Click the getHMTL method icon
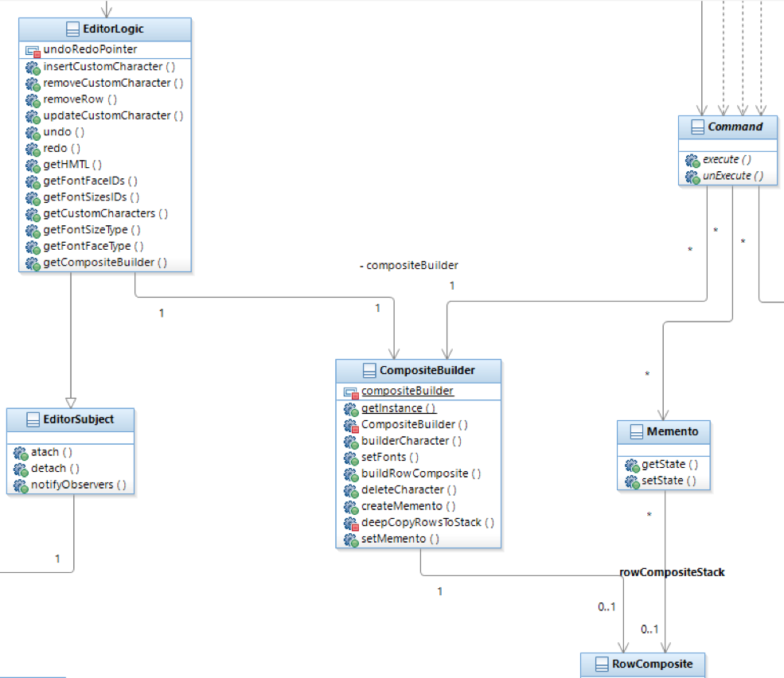Viewport: 784px width, 678px height. pyautogui.click(x=33, y=165)
